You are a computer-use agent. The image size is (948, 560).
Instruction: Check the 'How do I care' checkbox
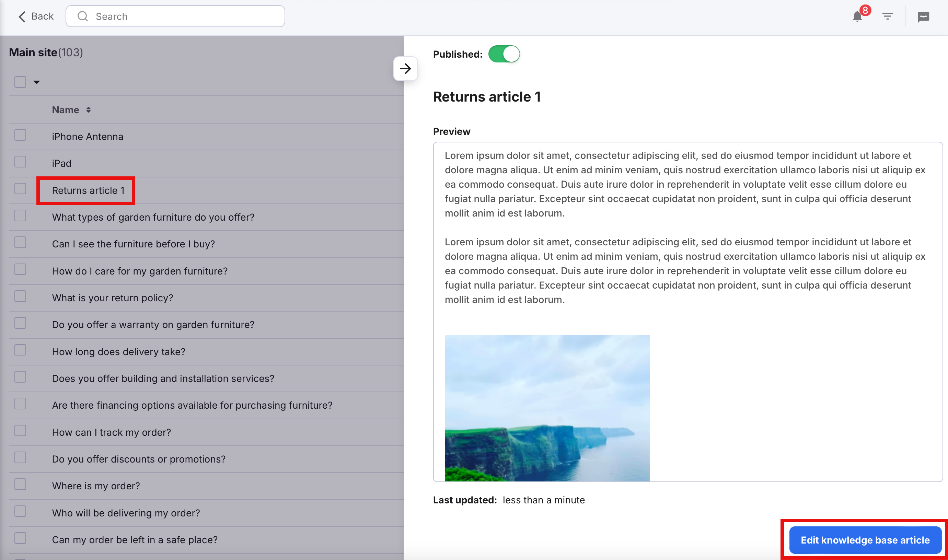tap(20, 269)
